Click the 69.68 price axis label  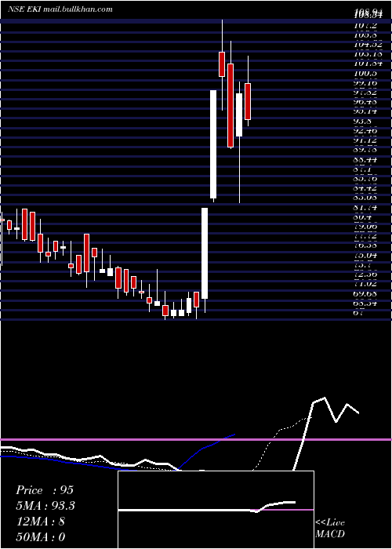coord(365,293)
